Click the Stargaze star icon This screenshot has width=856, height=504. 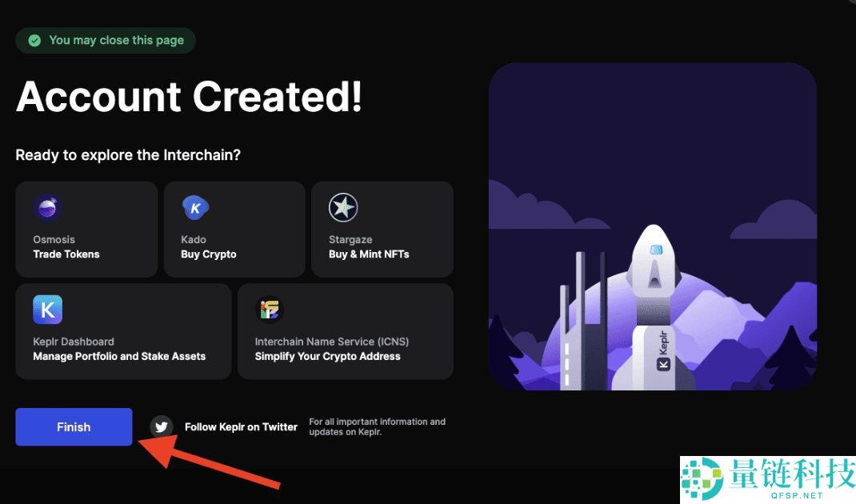pyautogui.click(x=343, y=207)
